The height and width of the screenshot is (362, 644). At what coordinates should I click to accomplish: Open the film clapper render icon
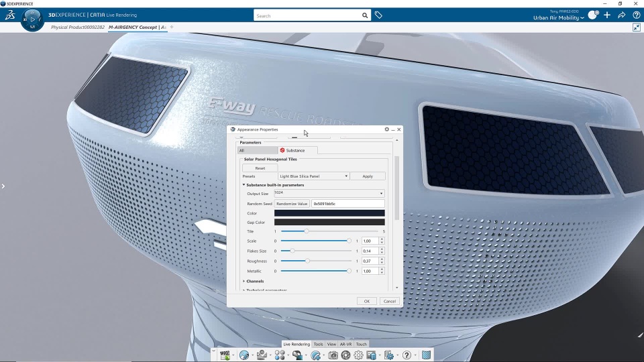tap(225, 355)
